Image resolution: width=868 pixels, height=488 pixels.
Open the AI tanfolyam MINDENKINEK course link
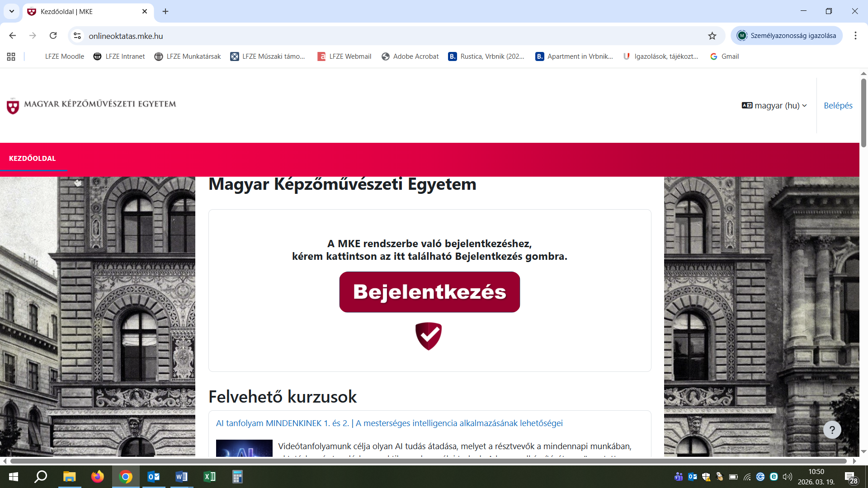click(389, 423)
